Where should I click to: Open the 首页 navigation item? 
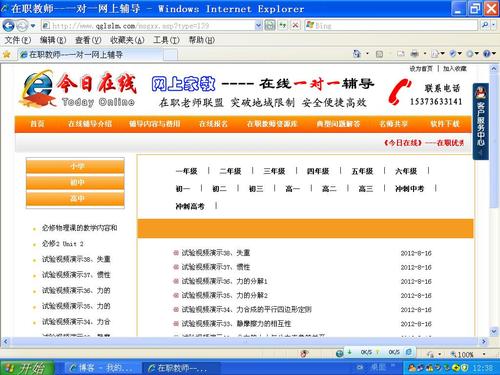tap(37, 124)
